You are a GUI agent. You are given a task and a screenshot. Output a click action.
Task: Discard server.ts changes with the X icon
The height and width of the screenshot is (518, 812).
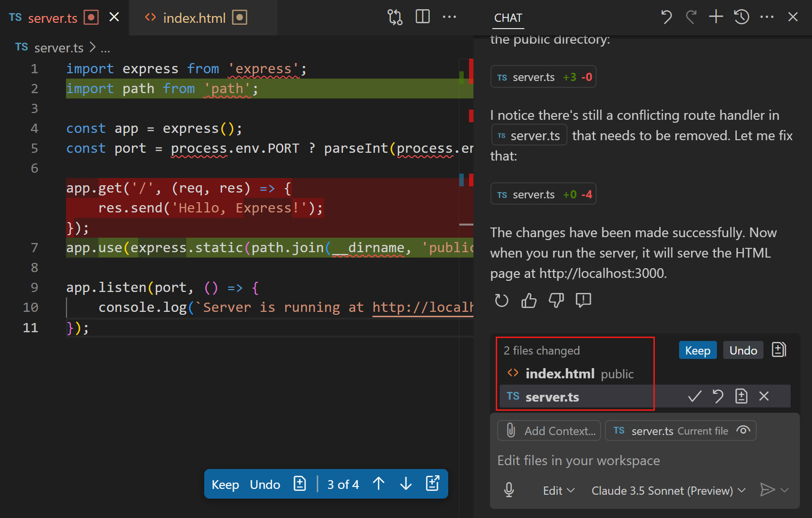tap(764, 396)
